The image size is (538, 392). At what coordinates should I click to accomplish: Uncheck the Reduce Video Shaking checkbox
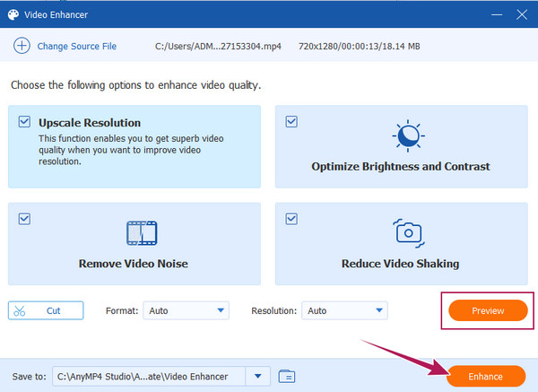291,219
